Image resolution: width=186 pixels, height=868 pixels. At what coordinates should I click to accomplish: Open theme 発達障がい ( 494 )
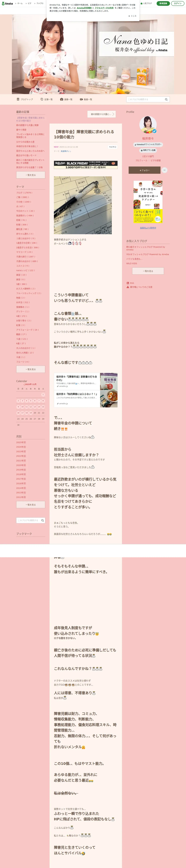[25, 216]
